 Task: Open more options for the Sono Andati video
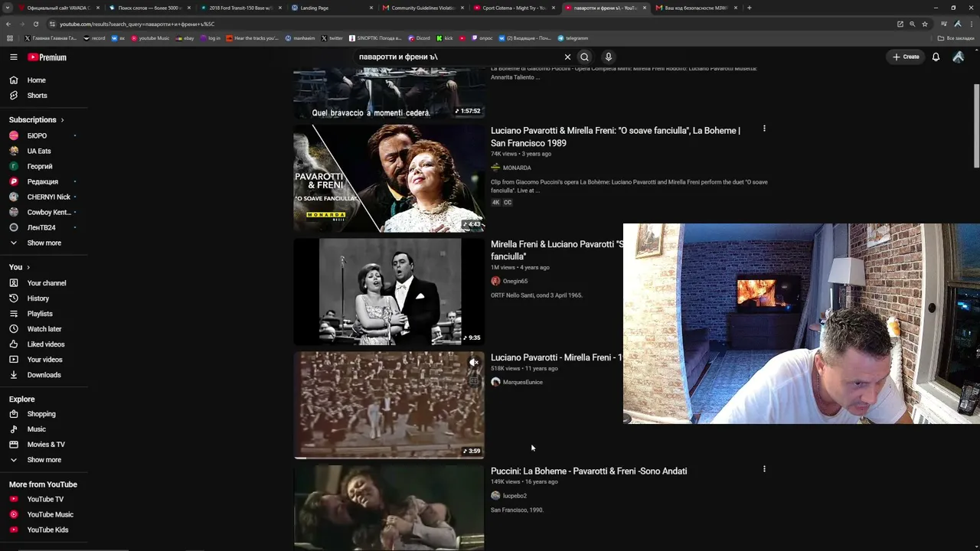pos(764,469)
